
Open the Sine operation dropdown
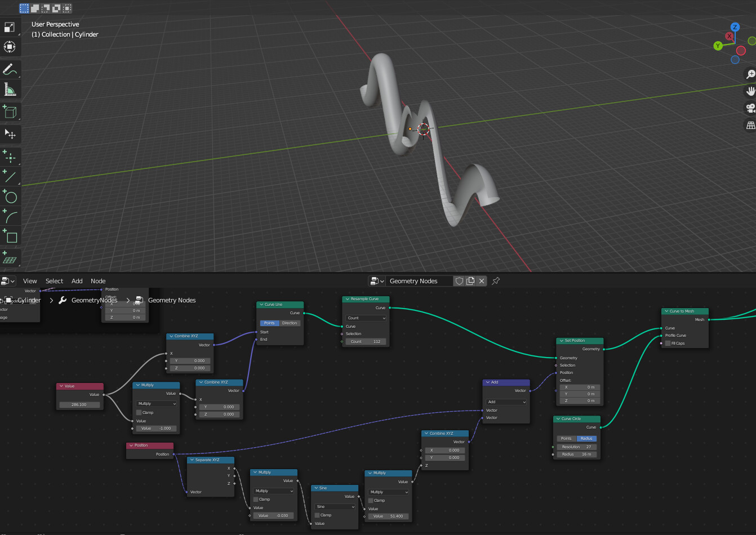coord(335,507)
